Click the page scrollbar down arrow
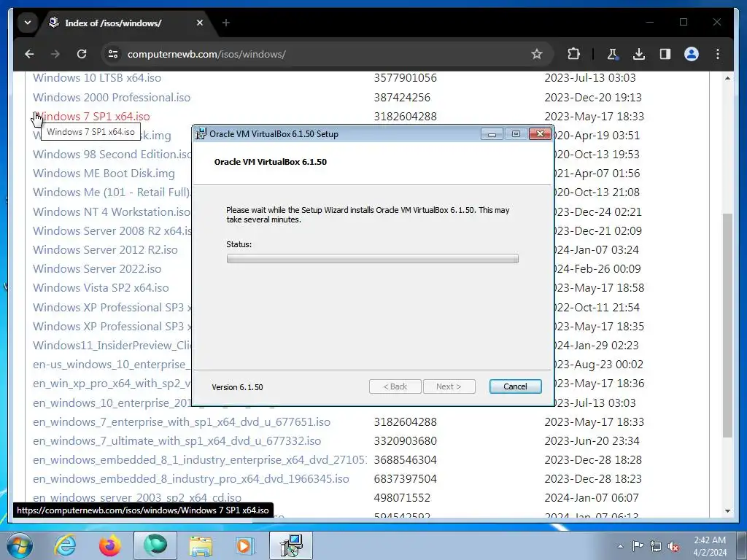 pos(727,511)
